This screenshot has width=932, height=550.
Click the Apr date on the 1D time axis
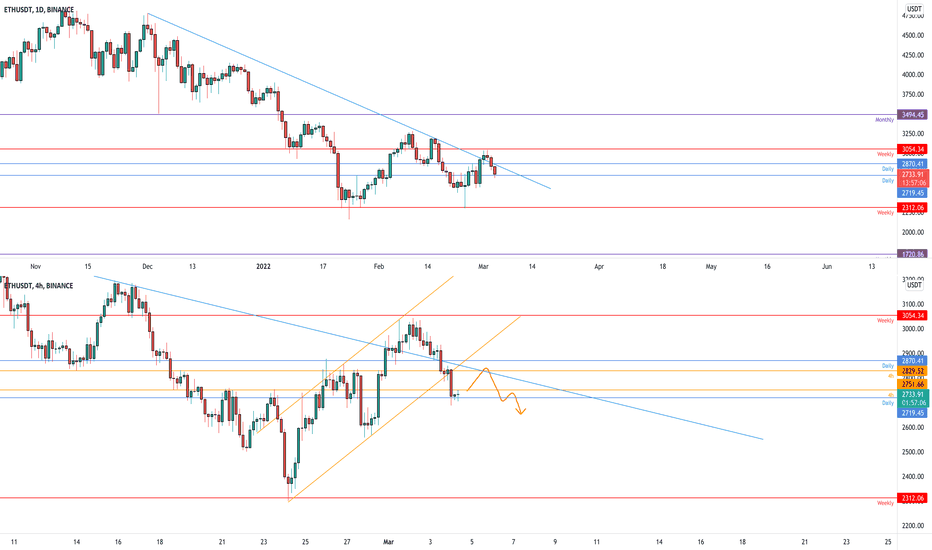point(599,267)
